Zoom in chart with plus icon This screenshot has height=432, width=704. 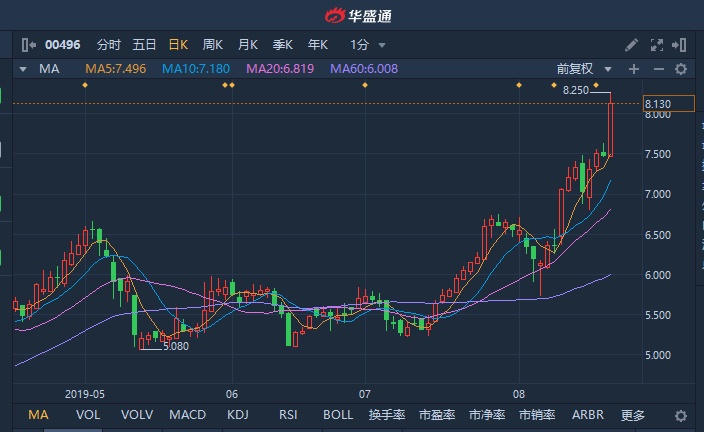click(x=634, y=69)
